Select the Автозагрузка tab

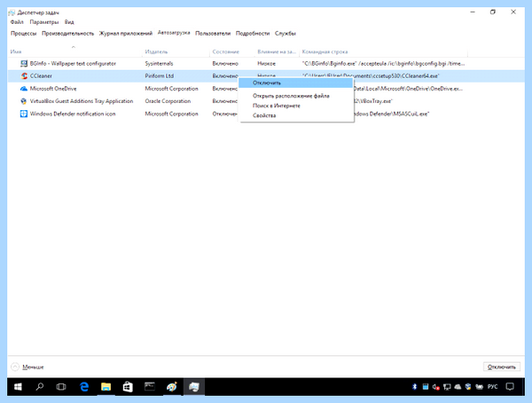[x=174, y=33]
